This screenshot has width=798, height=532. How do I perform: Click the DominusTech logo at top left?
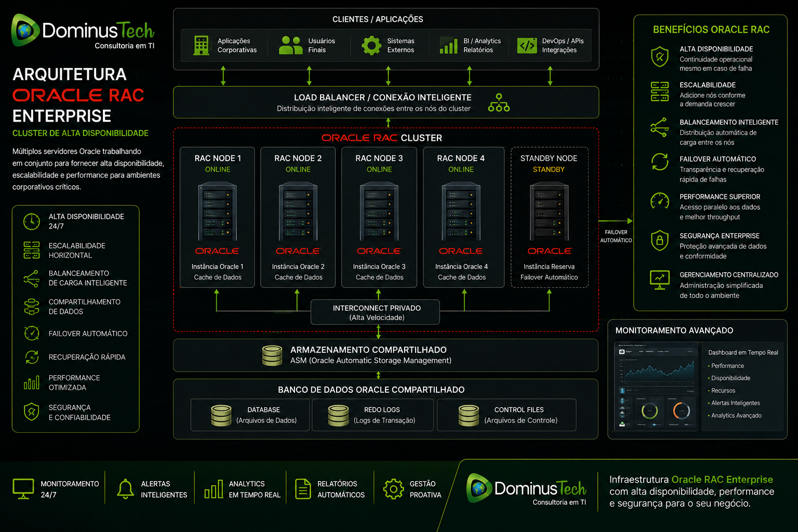(x=83, y=32)
